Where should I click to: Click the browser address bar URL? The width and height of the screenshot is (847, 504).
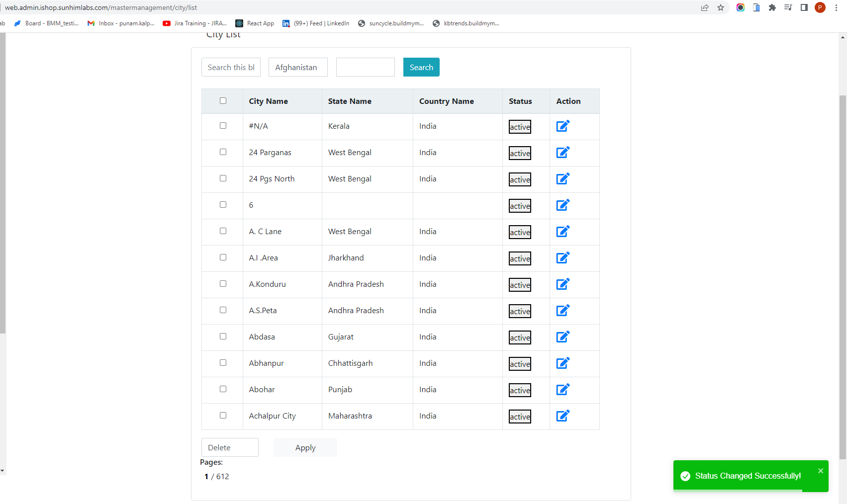101,7
